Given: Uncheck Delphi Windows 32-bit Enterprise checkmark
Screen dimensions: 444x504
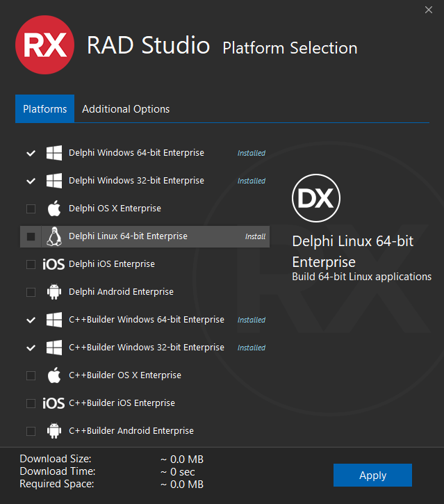Looking at the screenshot, I should click(31, 181).
